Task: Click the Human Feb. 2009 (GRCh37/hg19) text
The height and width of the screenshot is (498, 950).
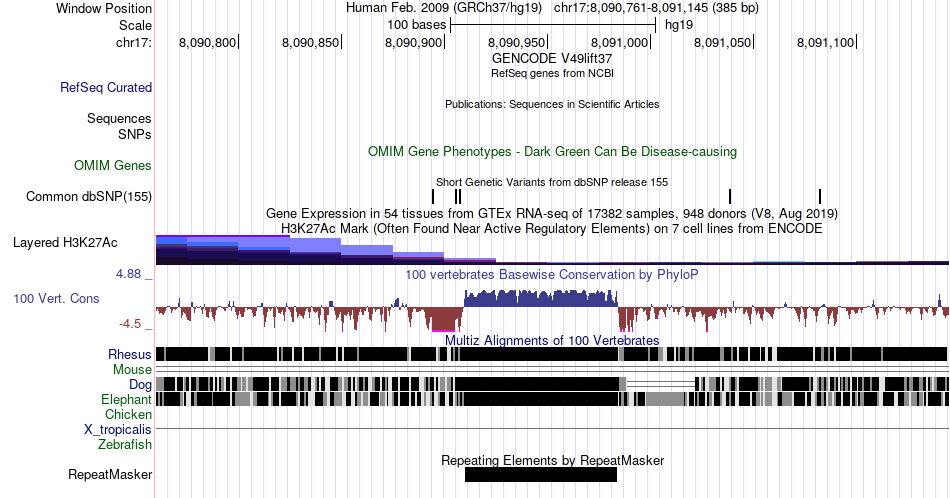Action: point(444,8)
